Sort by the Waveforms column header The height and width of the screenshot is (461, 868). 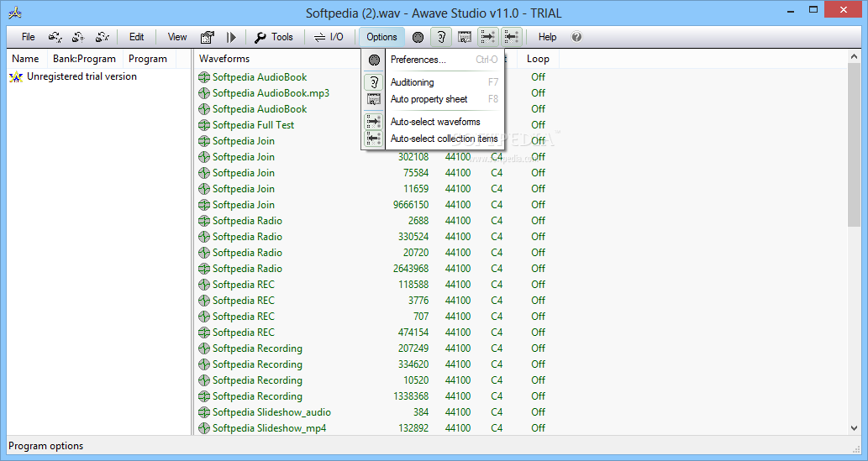click(224, 59)
